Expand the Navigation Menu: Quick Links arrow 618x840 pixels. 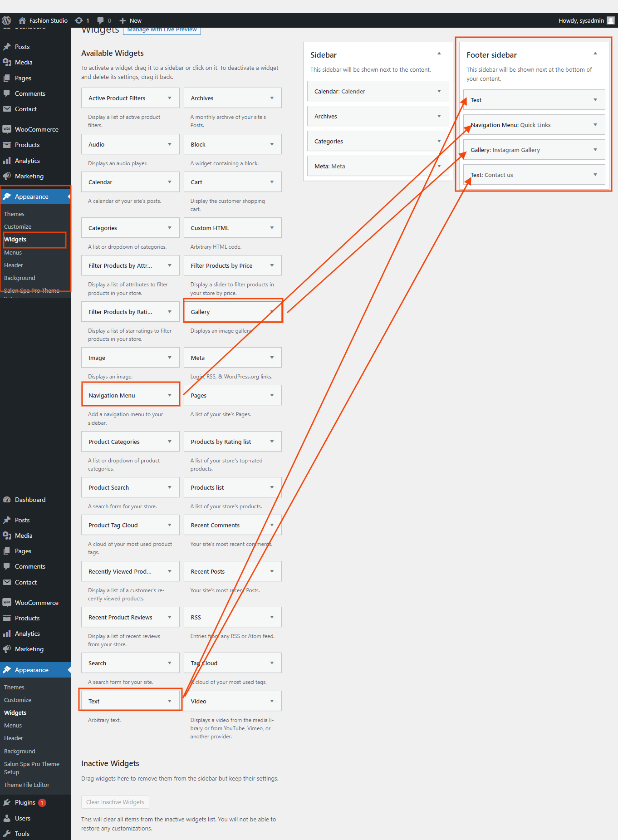click(595, 125)
